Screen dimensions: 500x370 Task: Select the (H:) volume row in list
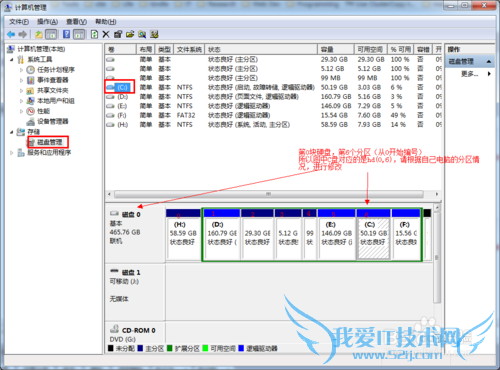click(x=273, y=125)
